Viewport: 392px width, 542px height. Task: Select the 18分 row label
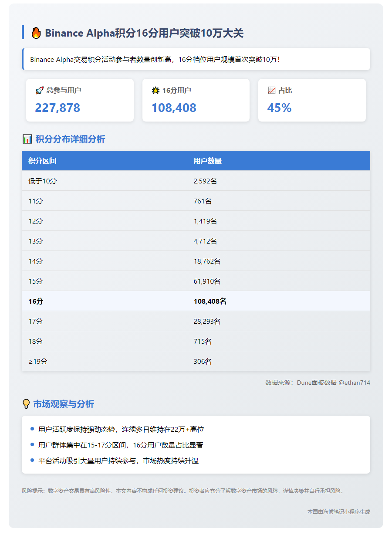[x=36, y=341]
